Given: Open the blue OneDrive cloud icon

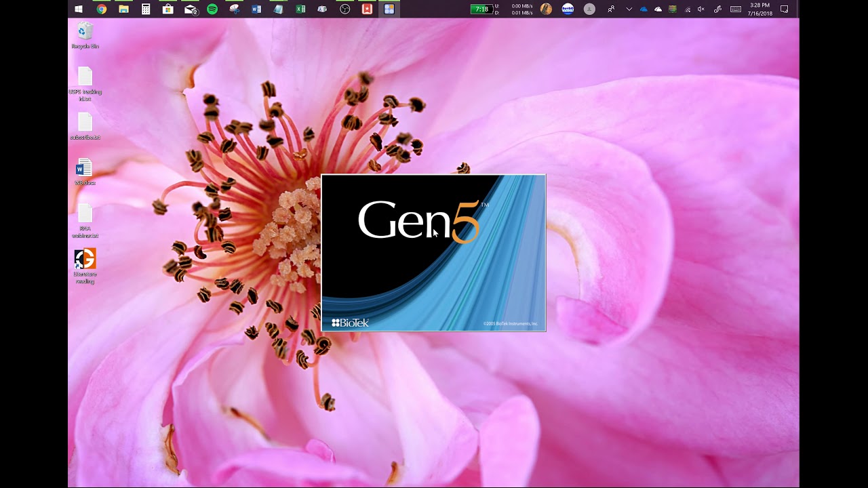Looking at the screenshot, I should pyautogui.click(x=644, y=9).
